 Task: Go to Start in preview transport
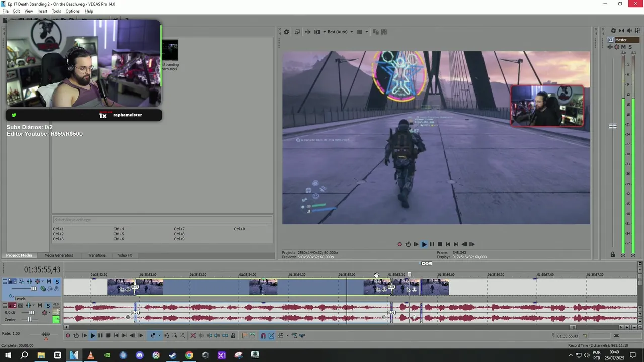pos(448,244)
